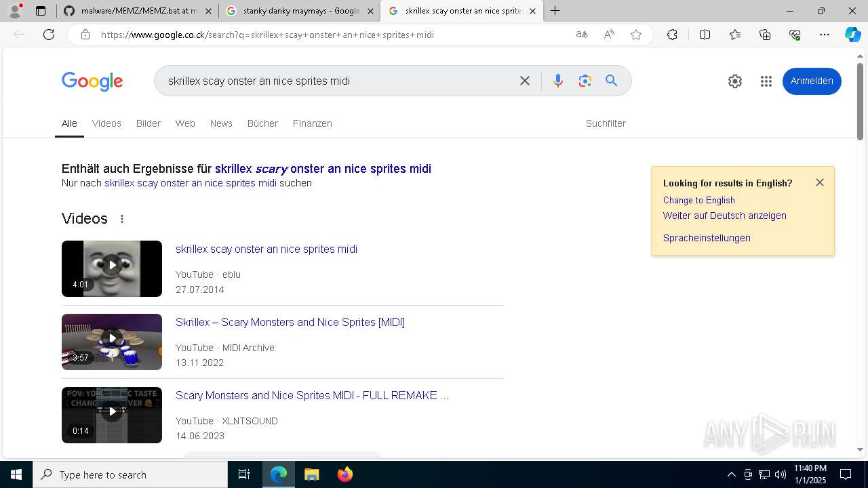Open the Copilot sidebar icon
Screen dimensions: 868x488
click(x=852, y=35)
